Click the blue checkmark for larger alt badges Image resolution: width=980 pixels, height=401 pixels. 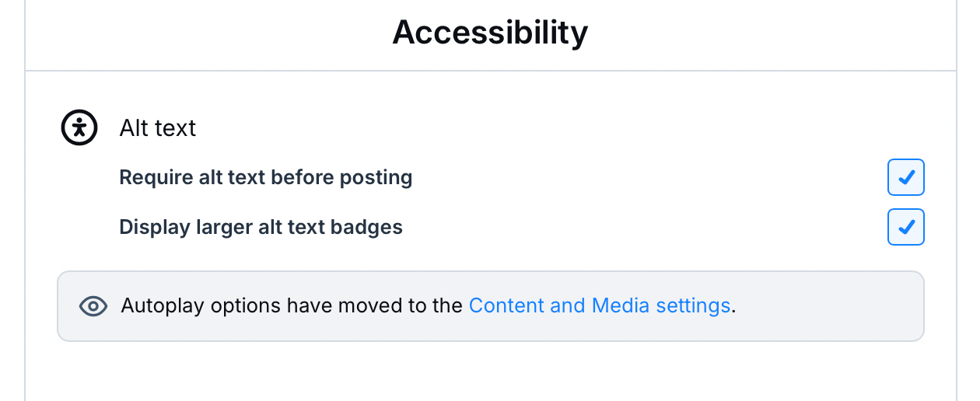(x=906, y=228)
